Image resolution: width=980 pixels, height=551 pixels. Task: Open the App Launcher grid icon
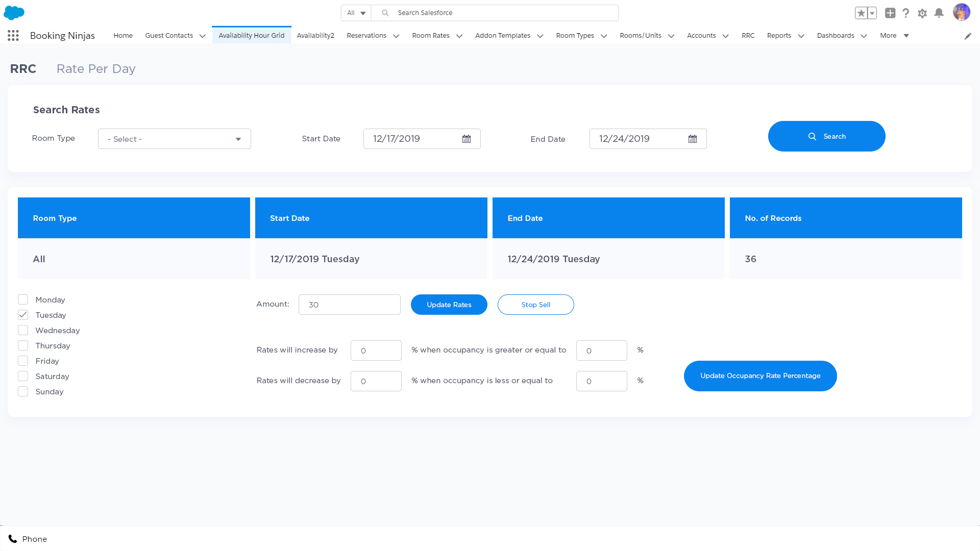[x=13, y=35]
